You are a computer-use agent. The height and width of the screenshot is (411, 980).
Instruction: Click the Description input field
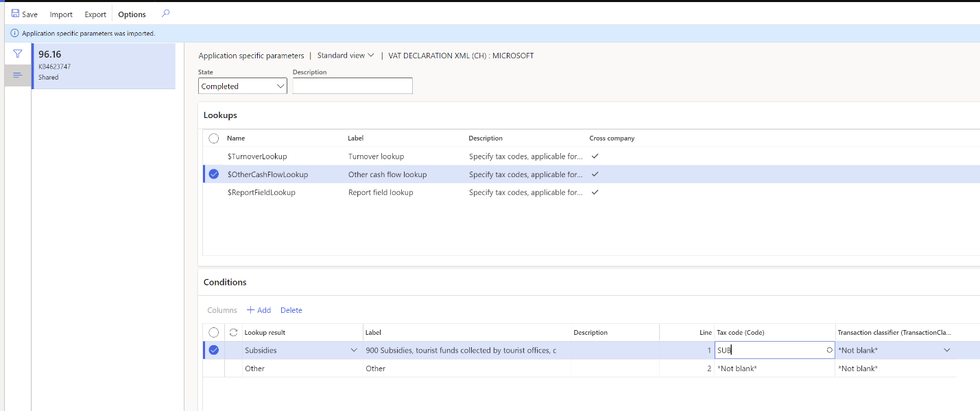[352, 86]
